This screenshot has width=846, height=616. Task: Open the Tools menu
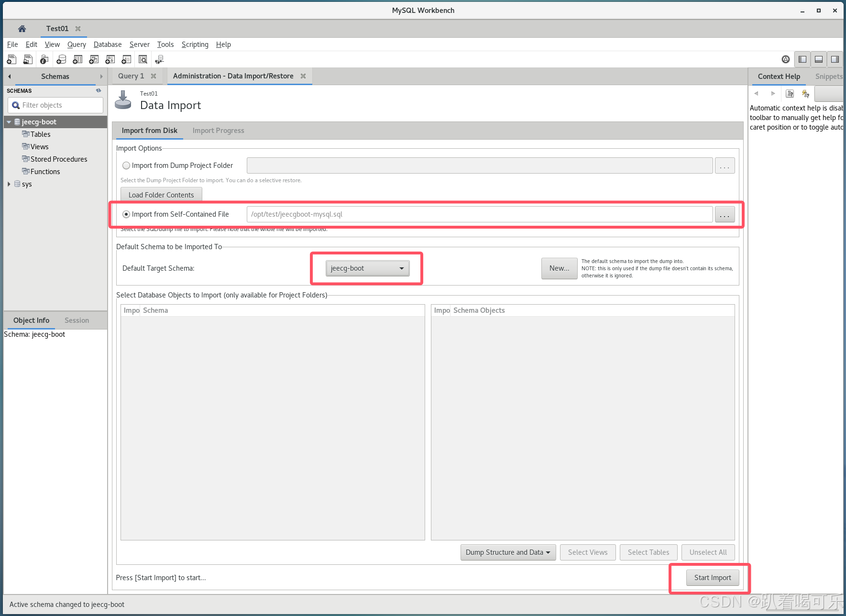click(x=165, y=44)
